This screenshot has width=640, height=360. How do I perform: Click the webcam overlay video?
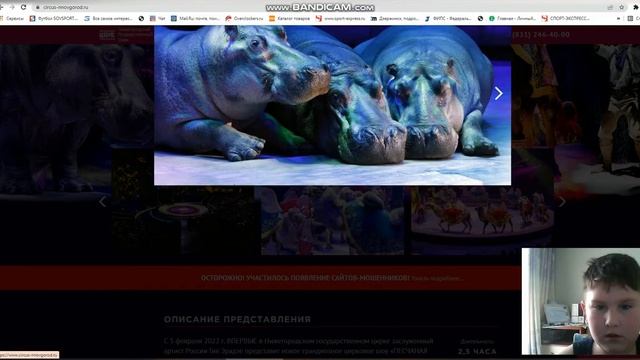click(580, 301)
